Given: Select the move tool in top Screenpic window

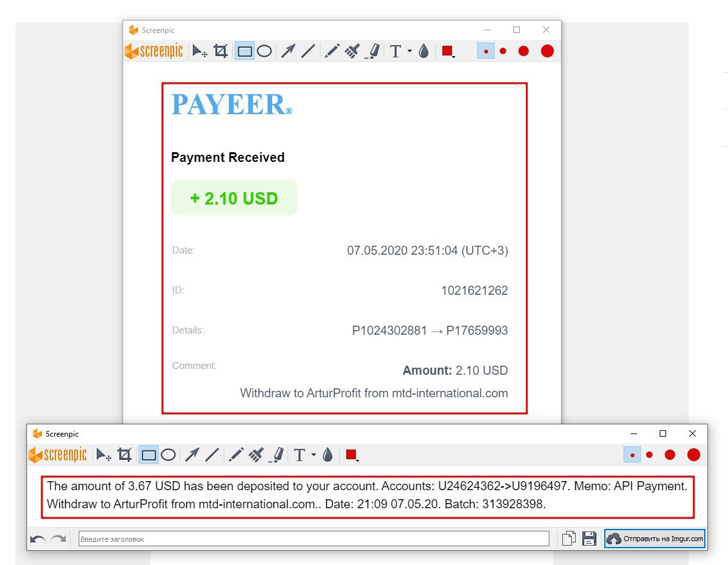Looking at the screenshot, I should tap(200, 51).
